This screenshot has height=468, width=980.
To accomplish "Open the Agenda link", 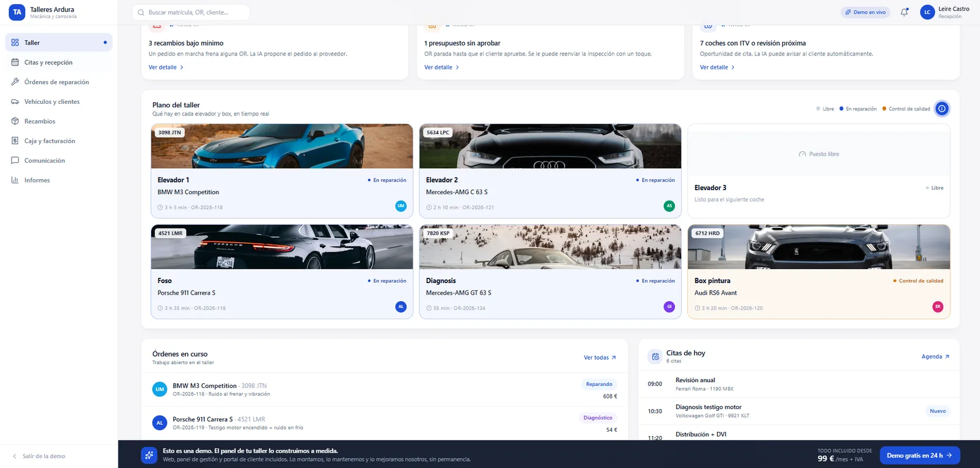I will click(935, 357).
